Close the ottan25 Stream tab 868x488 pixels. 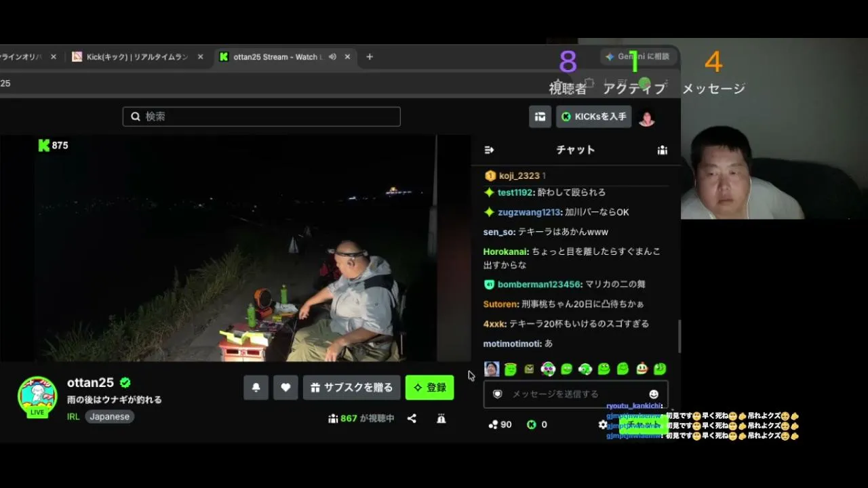pos(347,57)
